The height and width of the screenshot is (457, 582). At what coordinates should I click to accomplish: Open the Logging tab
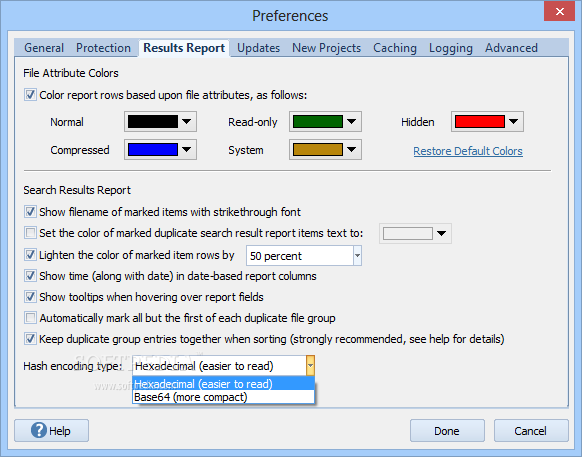pos(451,48)
